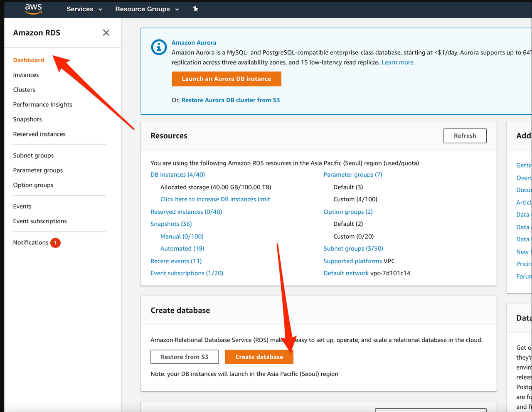Click the Restore from S3 button

coord(185,357)
